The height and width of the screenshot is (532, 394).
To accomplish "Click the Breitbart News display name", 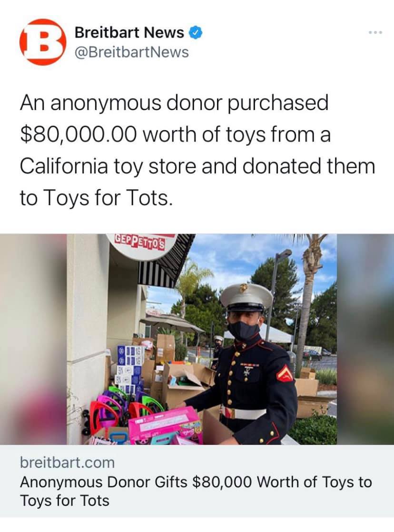I will tap(129, 32).
